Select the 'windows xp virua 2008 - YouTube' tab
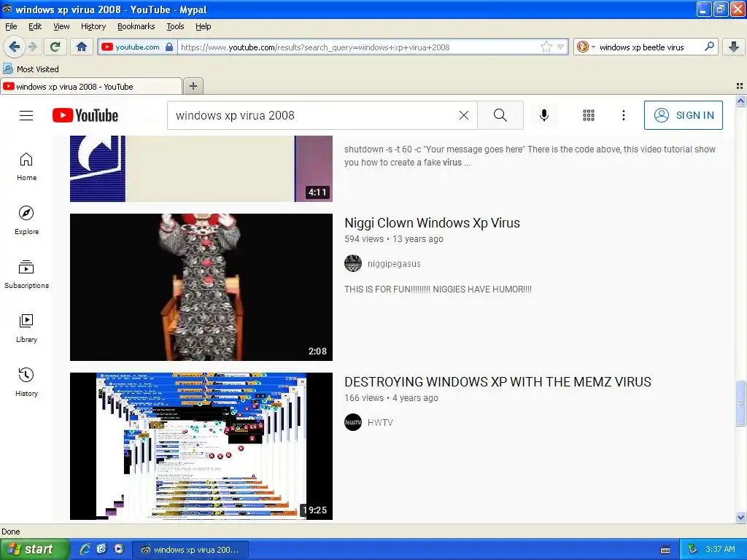The height and width of the screenshot is (560, 747). pos(91,87)
